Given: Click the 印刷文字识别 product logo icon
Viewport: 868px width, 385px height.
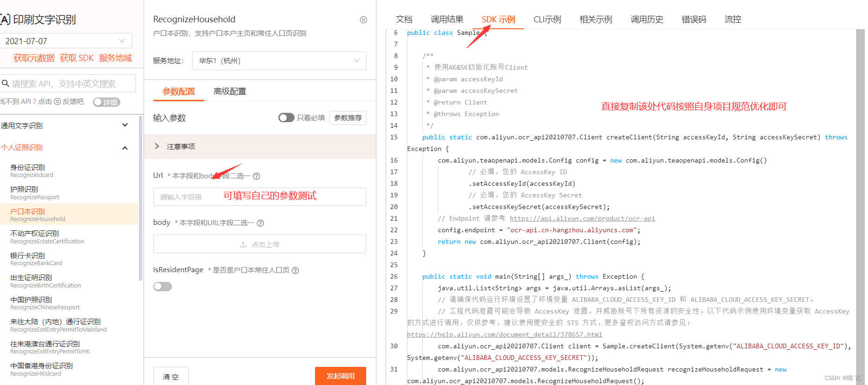Looking at the screenshot, I should click(5, 19).
